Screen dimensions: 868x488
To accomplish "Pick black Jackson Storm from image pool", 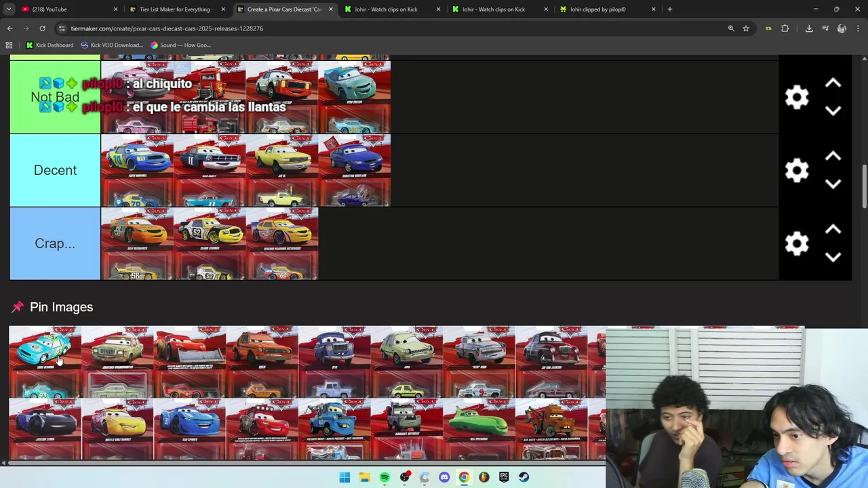I will click(45, 429).
